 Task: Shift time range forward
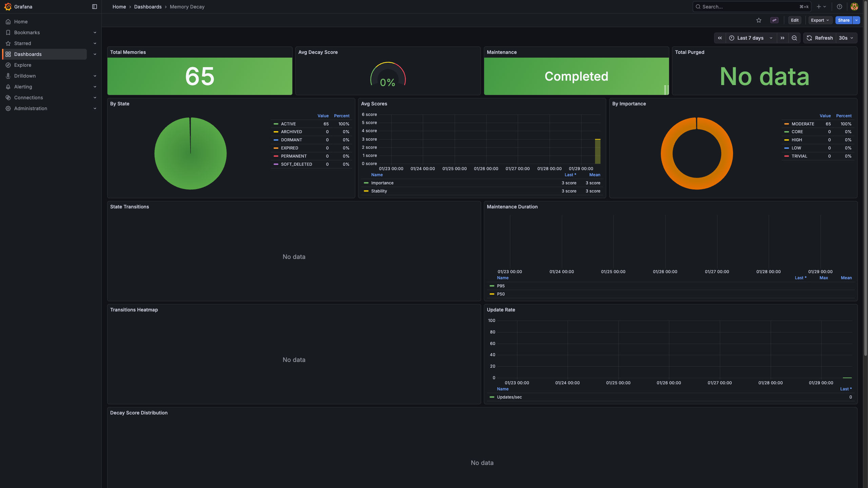783,38
